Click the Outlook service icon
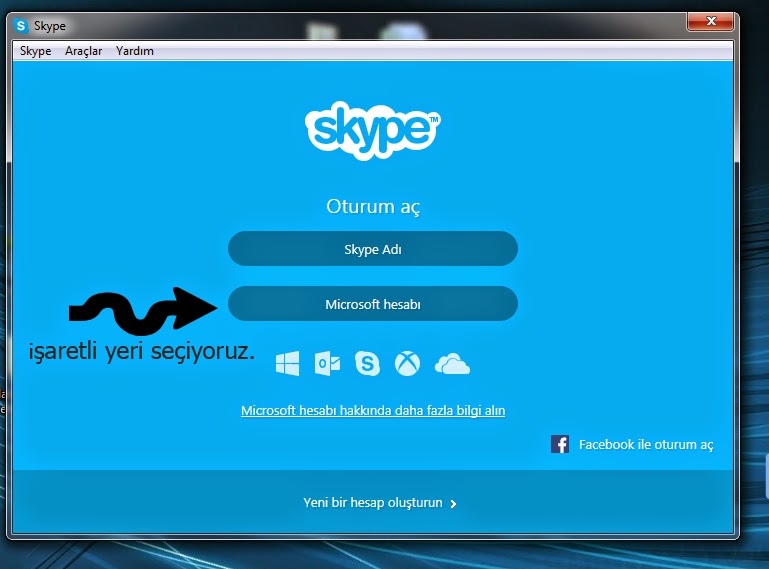The height and width of the screenshot is (569, 769). (x=327, y=364)
